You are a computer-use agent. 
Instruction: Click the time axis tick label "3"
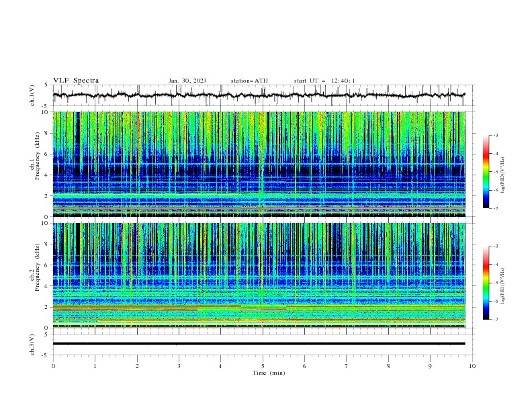[x=179, y=366]
